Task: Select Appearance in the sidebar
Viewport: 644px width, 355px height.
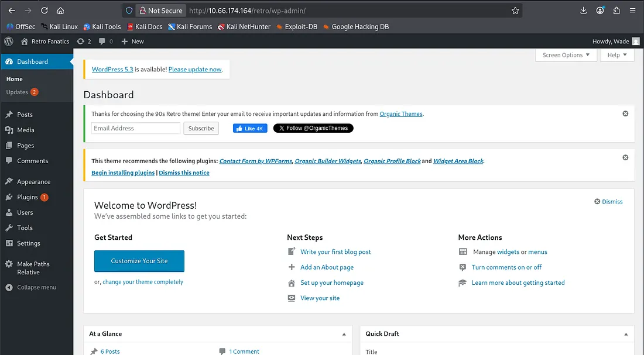Action: click(33, 182)
